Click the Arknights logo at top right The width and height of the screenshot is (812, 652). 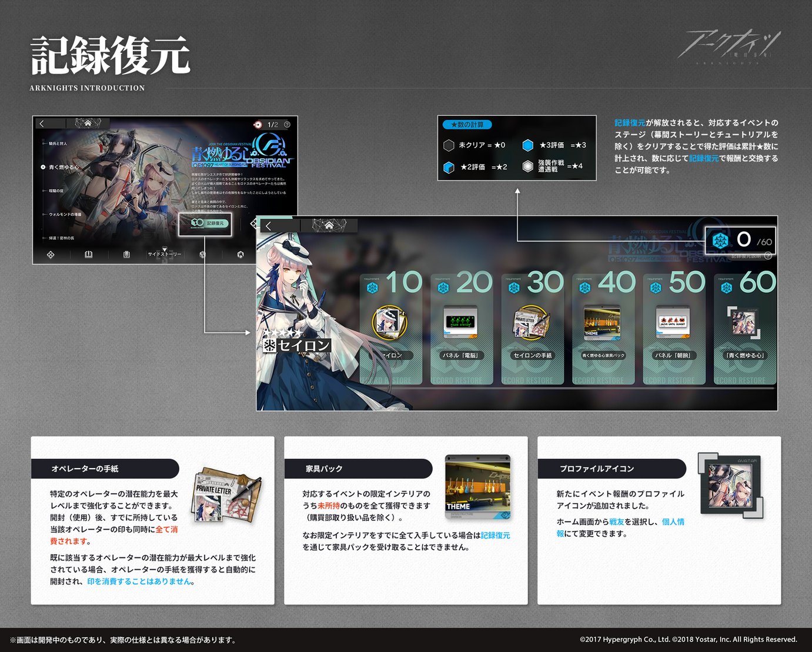[729, 46]
